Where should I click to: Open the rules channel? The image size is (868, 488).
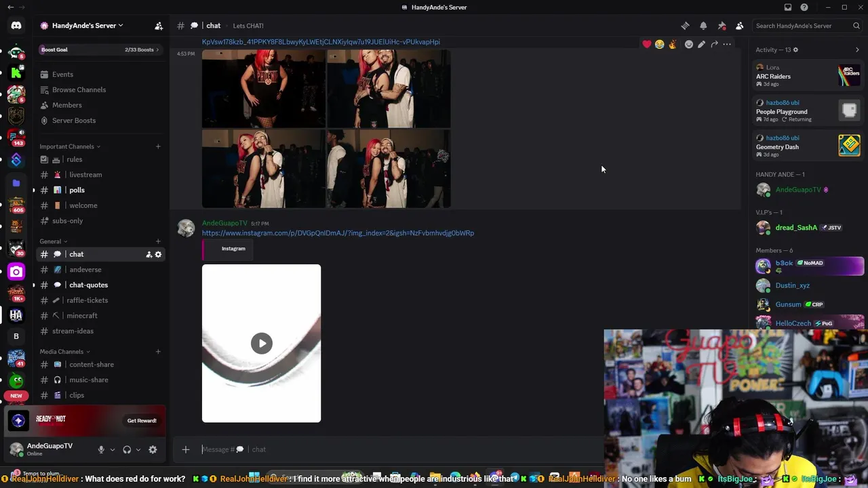point(100,159)
